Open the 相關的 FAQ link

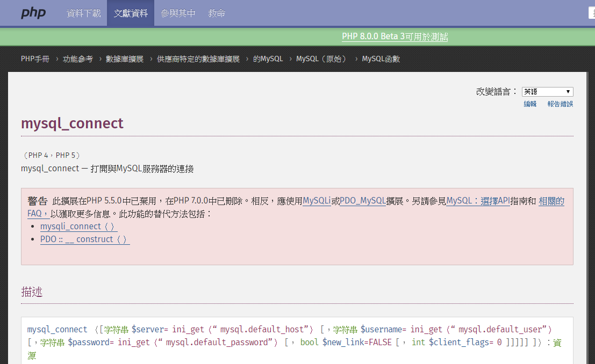pos(551,201)
